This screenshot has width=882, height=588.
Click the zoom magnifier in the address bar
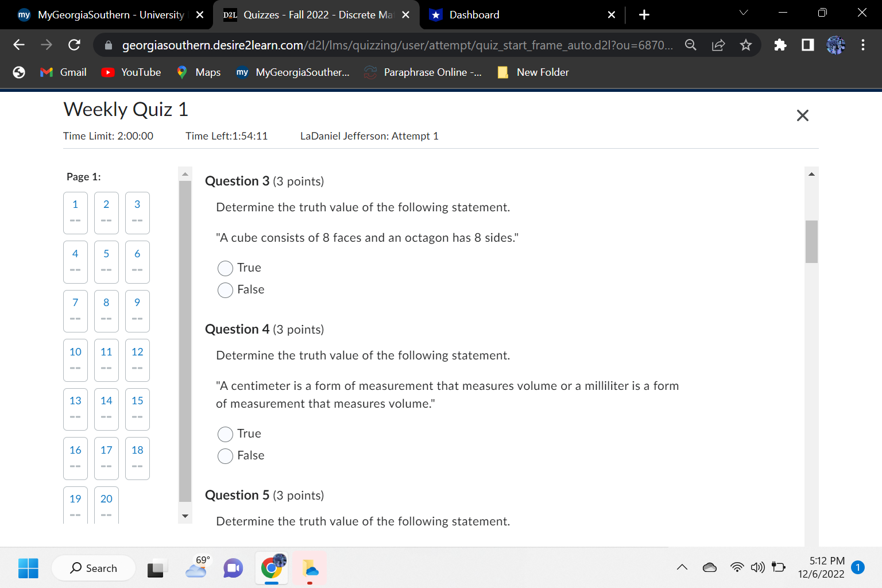point(690,45)
